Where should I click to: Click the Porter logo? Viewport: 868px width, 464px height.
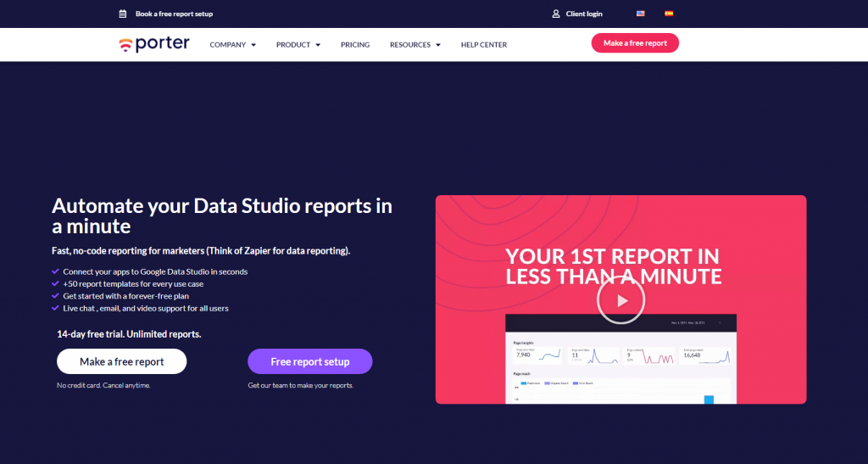154,44
